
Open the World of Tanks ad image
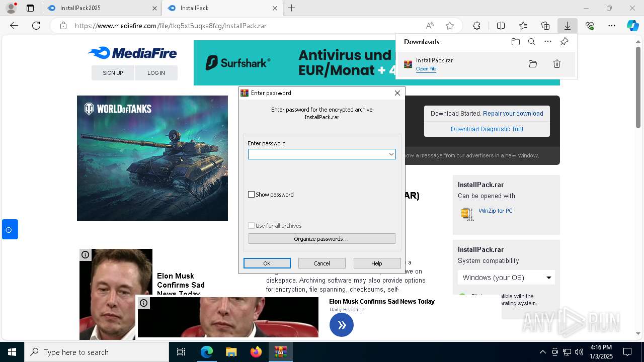152,158
